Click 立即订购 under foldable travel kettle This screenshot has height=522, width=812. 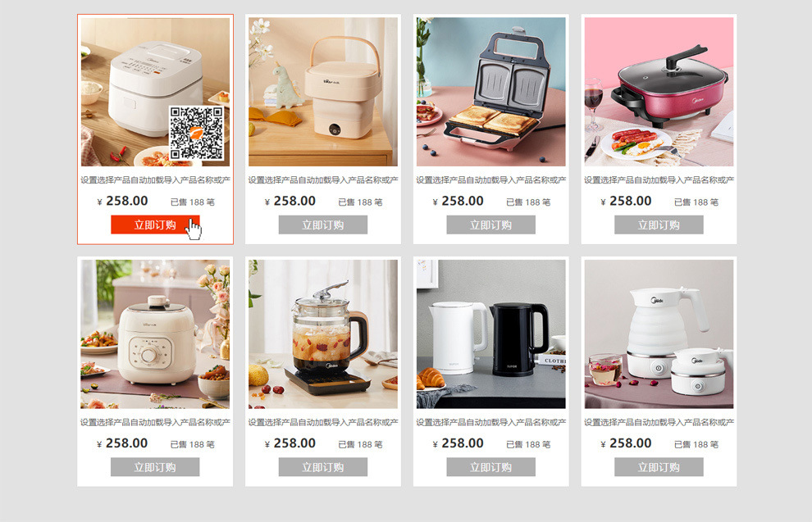(659, 467)
